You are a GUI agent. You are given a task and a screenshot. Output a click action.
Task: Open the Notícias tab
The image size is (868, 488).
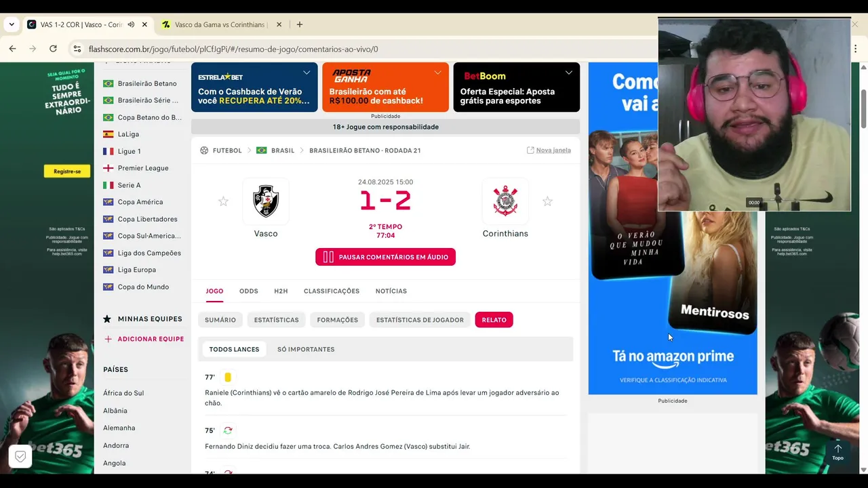tap(391, 291)
